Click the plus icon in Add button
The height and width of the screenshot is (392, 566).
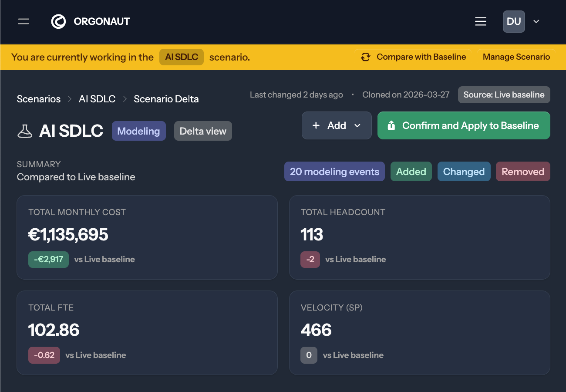click(x=316, y=125)
